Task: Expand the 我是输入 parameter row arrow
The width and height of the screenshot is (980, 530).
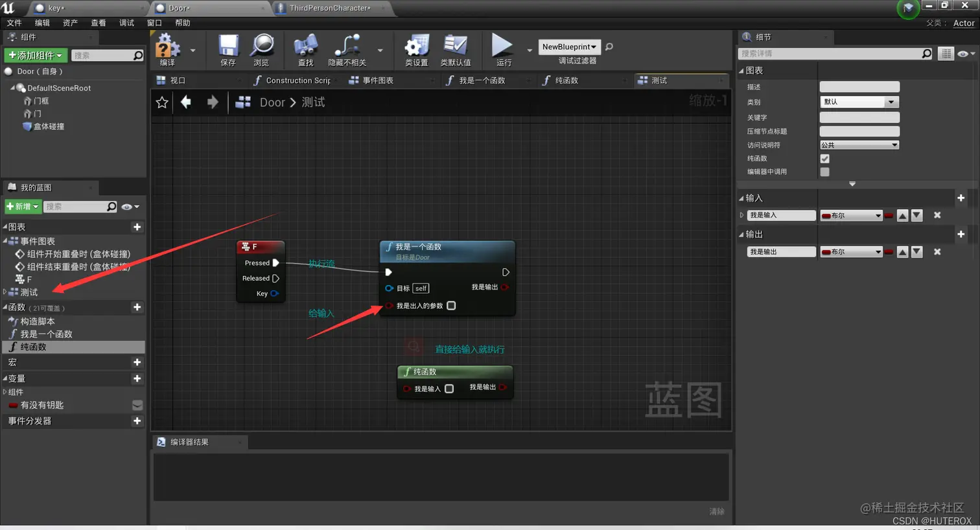Action: [742, 215]
